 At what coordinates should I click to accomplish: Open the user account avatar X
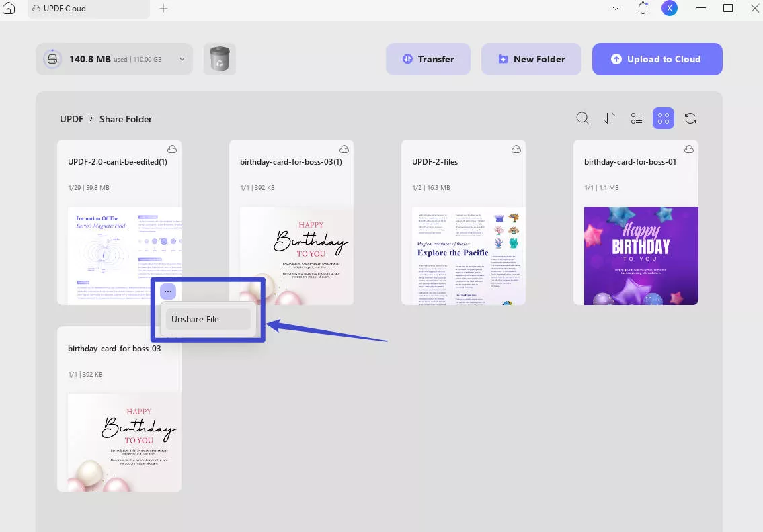(670, 8)
